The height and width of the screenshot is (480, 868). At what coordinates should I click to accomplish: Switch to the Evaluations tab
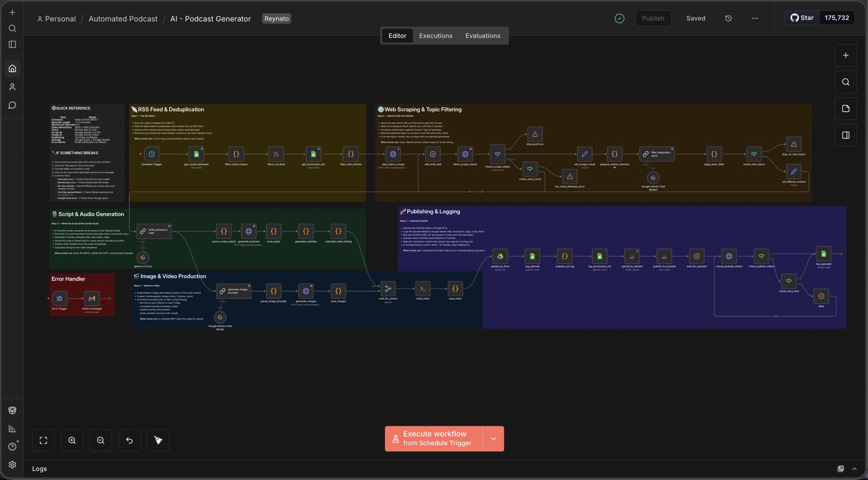click(483, 36)
